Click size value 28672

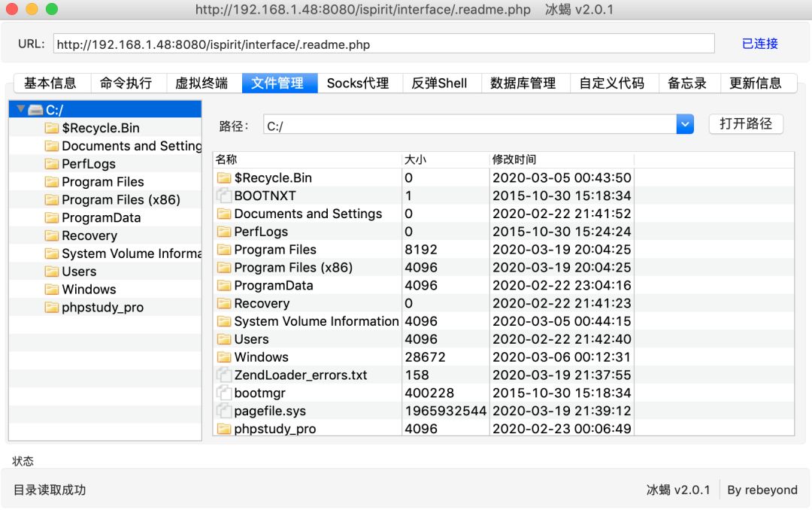coord(425,357)
